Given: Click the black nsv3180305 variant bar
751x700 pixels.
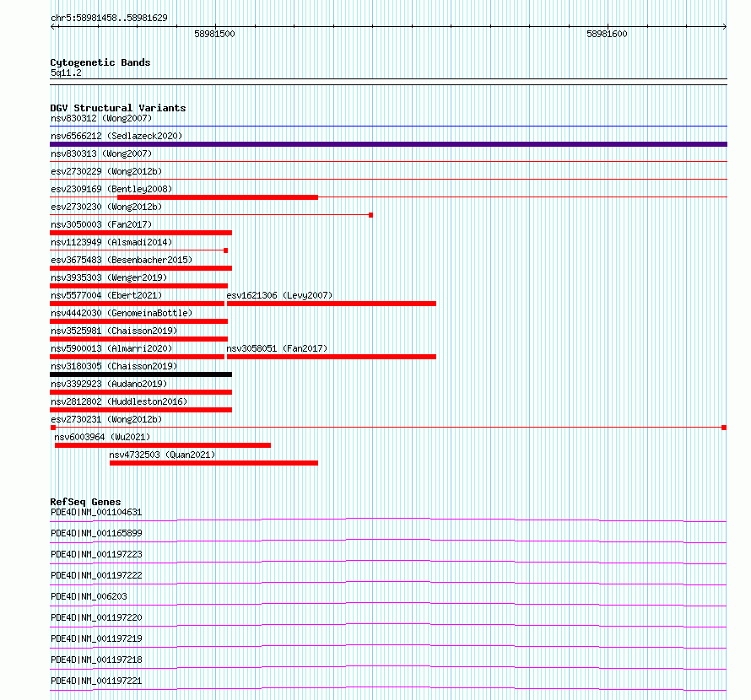Looking at the screenshot, I should pyautogui.click(x=141, y=374).
